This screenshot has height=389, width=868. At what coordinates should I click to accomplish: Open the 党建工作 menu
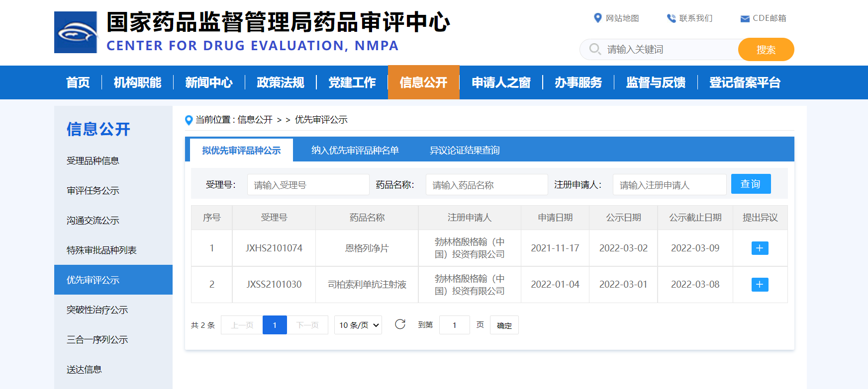(x=352, y=82)
